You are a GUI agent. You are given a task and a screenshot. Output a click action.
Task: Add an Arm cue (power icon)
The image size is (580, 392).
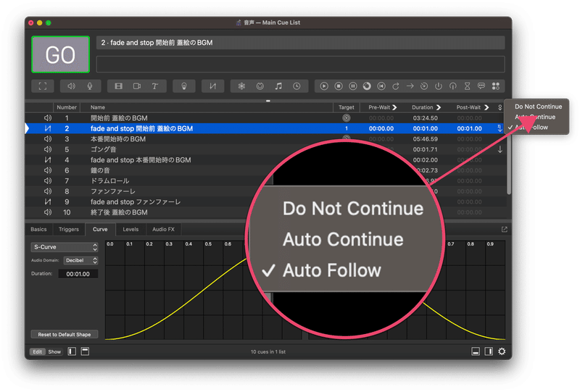coord(439,86)
